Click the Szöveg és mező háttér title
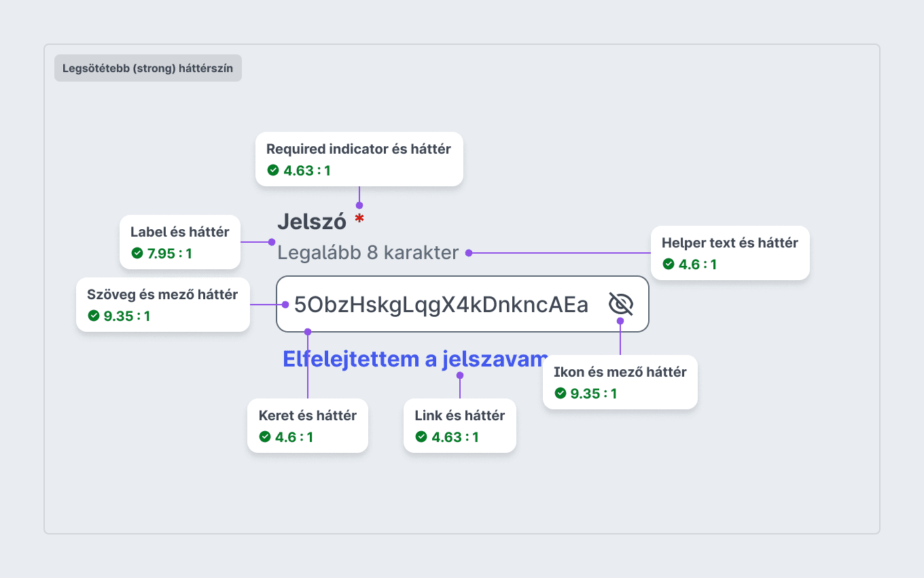Image resolution: width=924 pixels, height=578 pixels. (162, 294)
